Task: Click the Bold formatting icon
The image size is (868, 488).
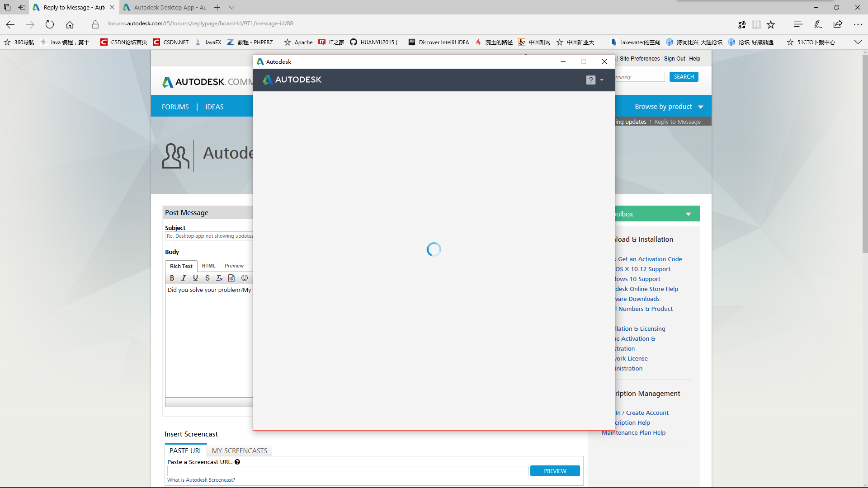Action: pyautogui.click(x=172, y=278)
